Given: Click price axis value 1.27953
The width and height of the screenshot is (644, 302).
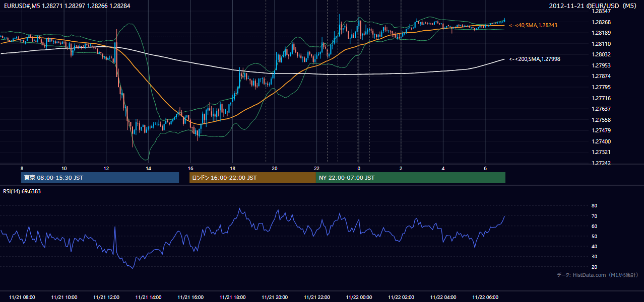Looking at the screenshot, I should click(x=601, y=65).
